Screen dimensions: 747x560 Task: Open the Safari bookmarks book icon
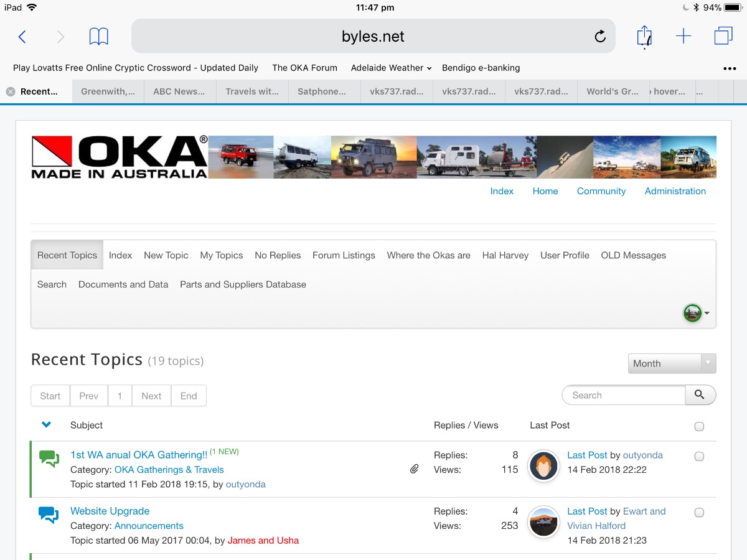pos(99,37)
